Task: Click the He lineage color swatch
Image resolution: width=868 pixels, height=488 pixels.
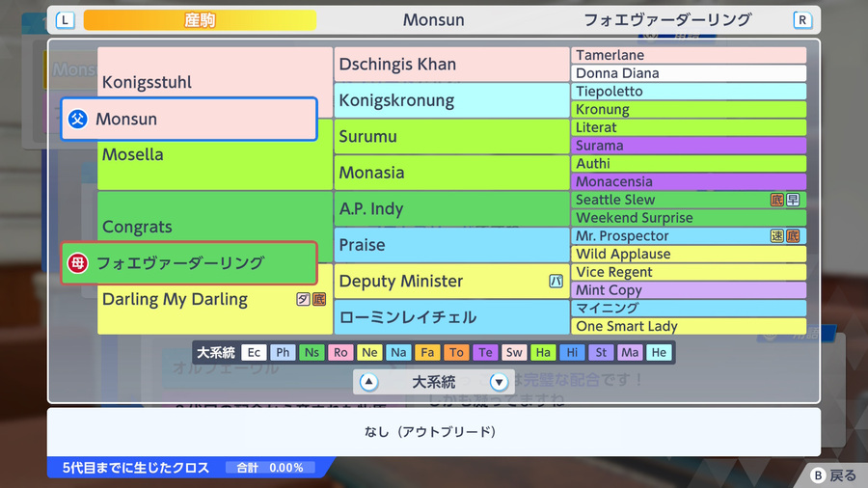Action: click(x=659, y=352)
